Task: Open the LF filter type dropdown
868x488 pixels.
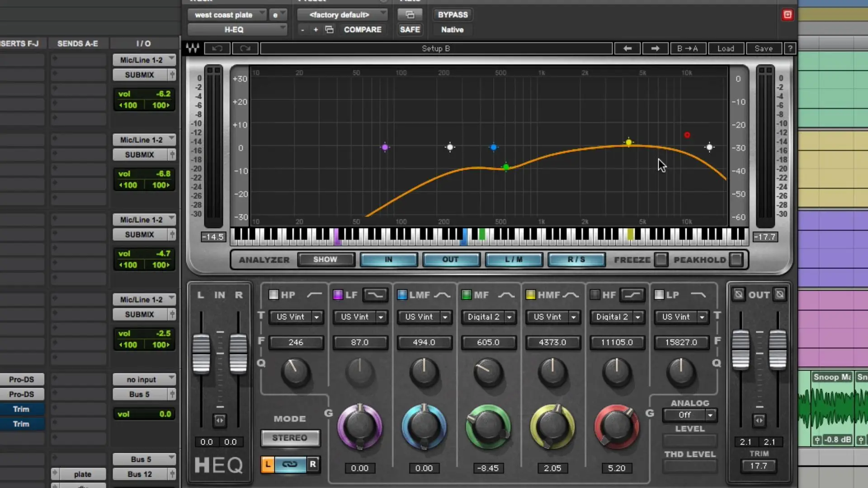Action: 360,317
